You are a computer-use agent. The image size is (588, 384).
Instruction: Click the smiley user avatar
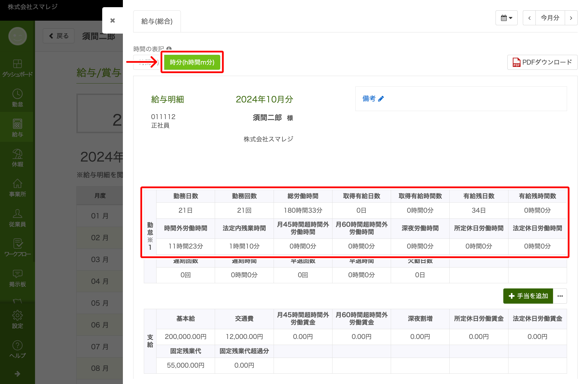(x=18, y=36)
